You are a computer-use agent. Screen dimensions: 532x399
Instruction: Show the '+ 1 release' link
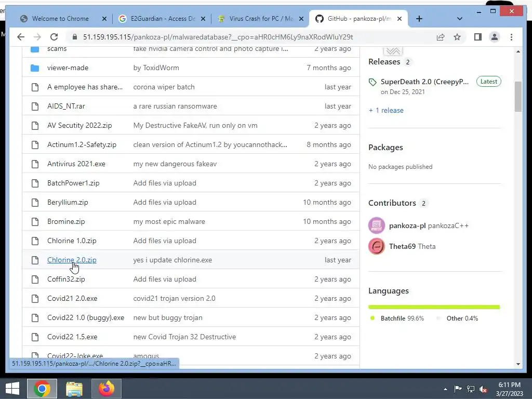pyautogui.click(x=386, y=110)
